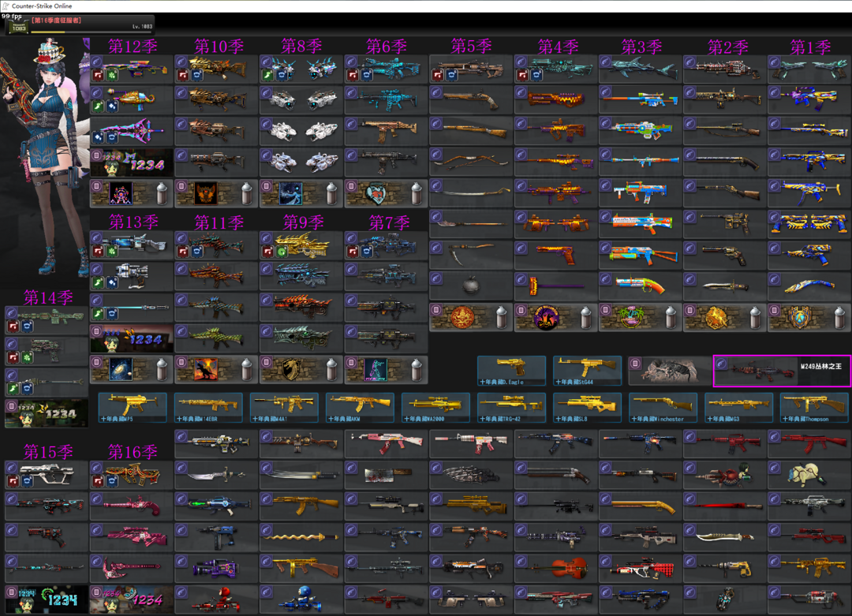Select the golden wavy sword card

[x=301, y=537]
